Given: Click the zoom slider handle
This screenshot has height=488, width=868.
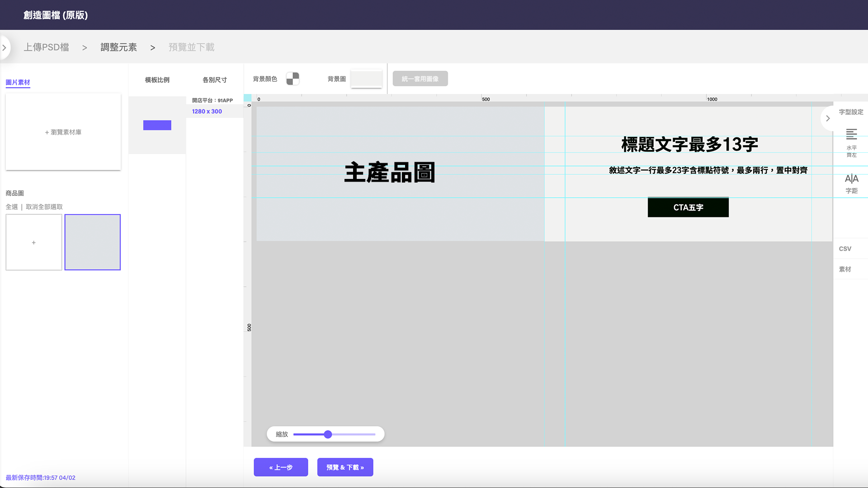Looking at the screenshot, I should tap(328, 434).
